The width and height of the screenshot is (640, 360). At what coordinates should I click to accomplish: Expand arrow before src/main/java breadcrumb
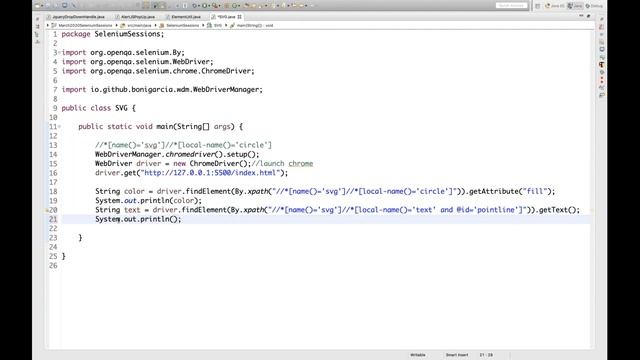tap(116, 25)
